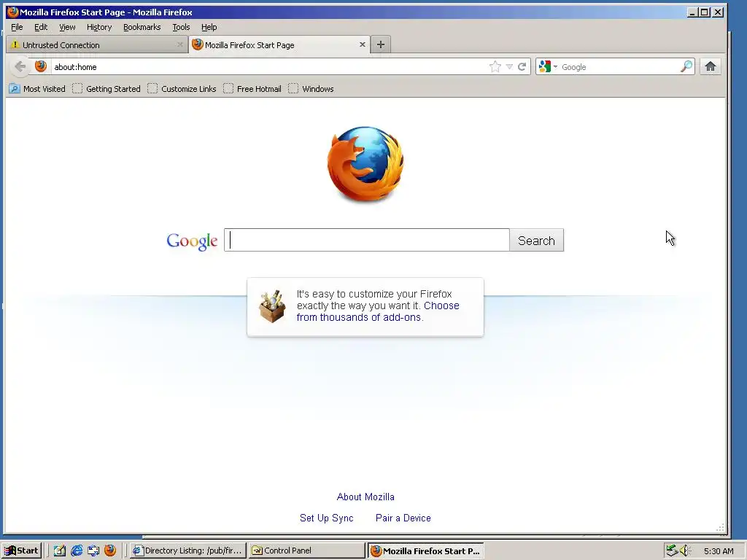Click the Firefox site identity icon in address bar
This screenshot has height=560, width=747.
[41, 66]
